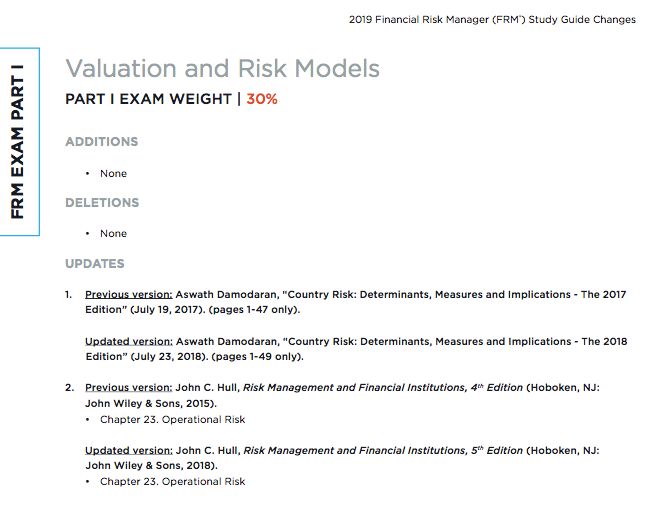Click the first underlined Previous version label

coord(129,295)
